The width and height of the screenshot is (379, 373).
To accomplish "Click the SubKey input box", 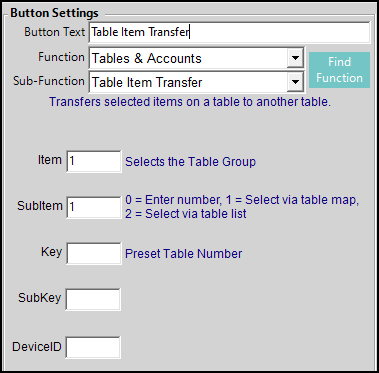I will coord(93,299).
